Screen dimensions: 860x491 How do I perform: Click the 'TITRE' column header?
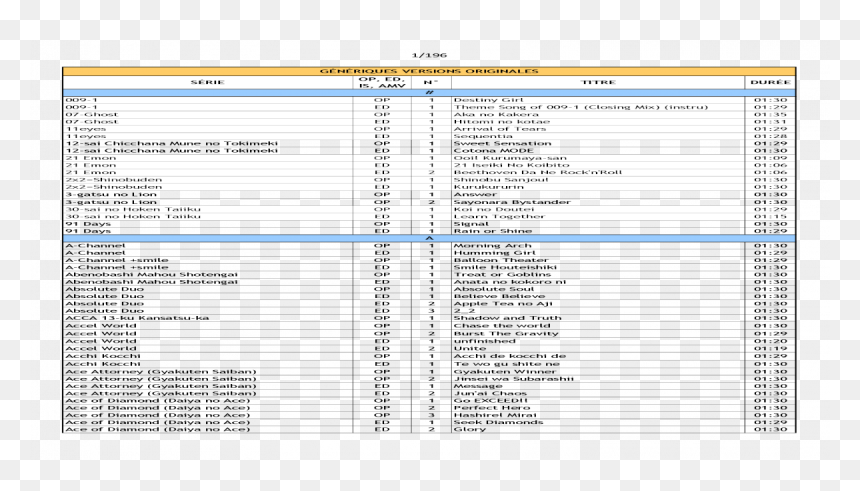tap(598, 82)
